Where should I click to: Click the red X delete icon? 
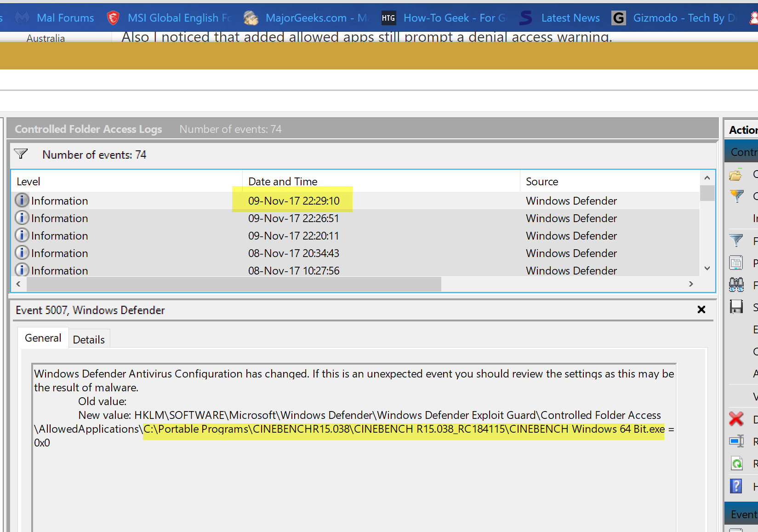(x=736, y=419)
